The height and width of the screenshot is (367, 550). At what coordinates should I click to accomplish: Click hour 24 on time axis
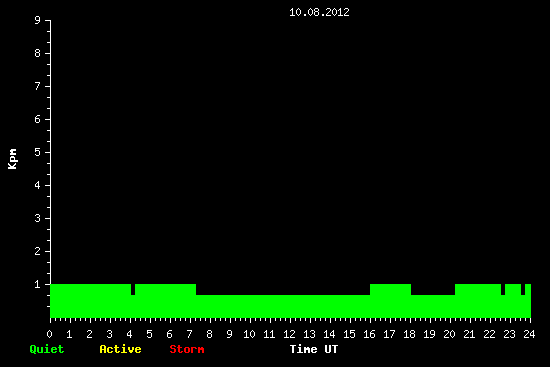click(529, 334)
